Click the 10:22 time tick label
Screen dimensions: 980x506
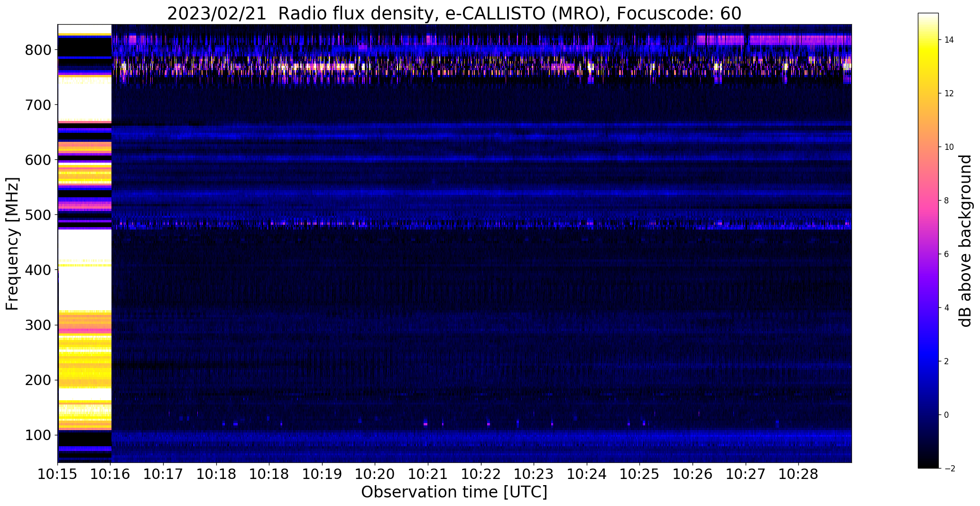[481, 474]
